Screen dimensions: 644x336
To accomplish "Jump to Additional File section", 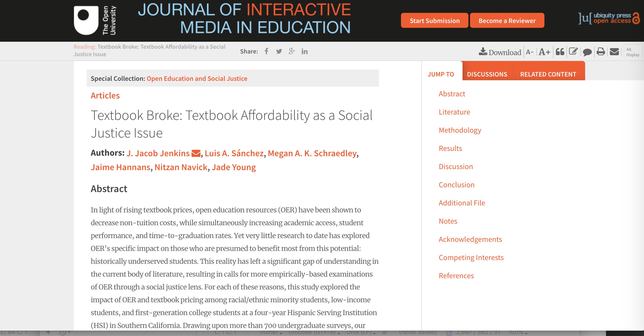I will (462, 203).
